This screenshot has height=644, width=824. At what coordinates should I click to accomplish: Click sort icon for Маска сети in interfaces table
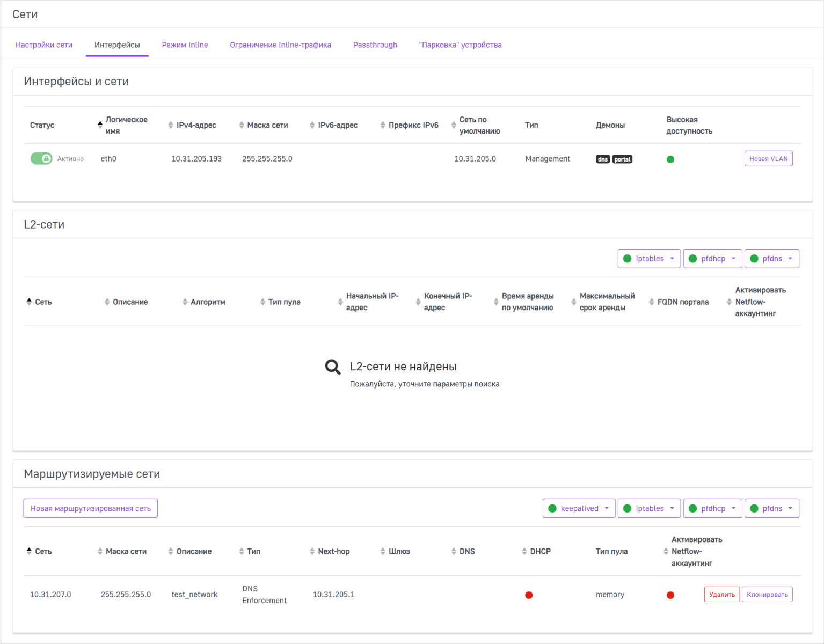[x=242, y=125]
